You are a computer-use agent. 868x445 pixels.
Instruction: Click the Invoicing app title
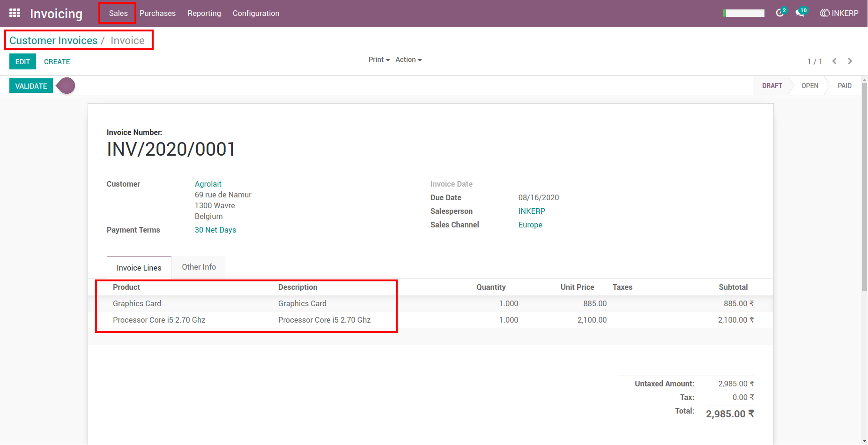56,14
